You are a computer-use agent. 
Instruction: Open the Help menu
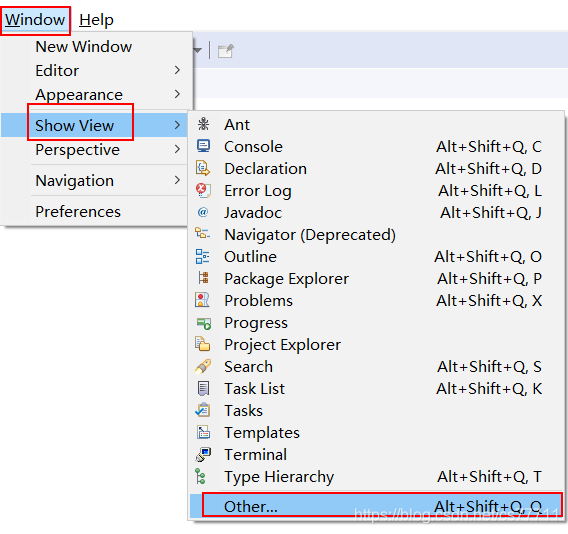coord(96,20)
